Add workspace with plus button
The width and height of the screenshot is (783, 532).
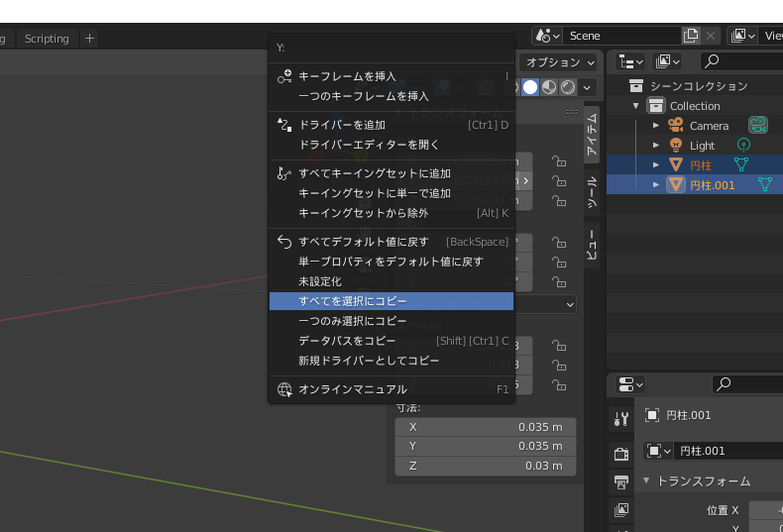tap(89, 39)
